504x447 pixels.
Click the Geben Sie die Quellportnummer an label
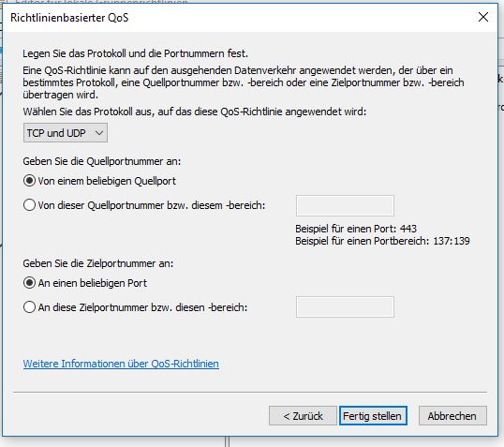coord(101,161)
